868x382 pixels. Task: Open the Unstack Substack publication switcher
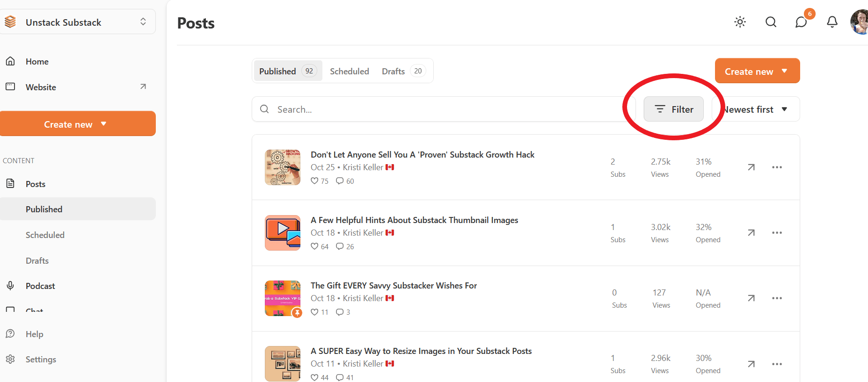click(78, 22)
